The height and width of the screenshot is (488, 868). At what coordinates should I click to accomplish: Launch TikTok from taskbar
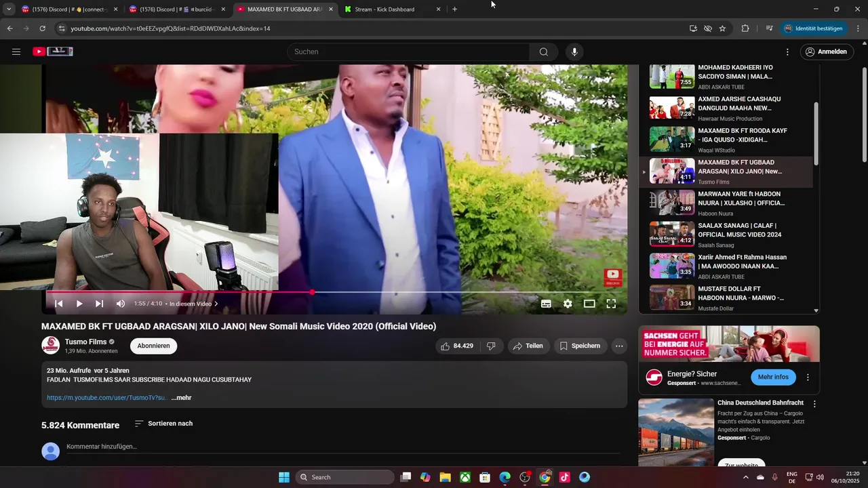(x=565, y=477)
